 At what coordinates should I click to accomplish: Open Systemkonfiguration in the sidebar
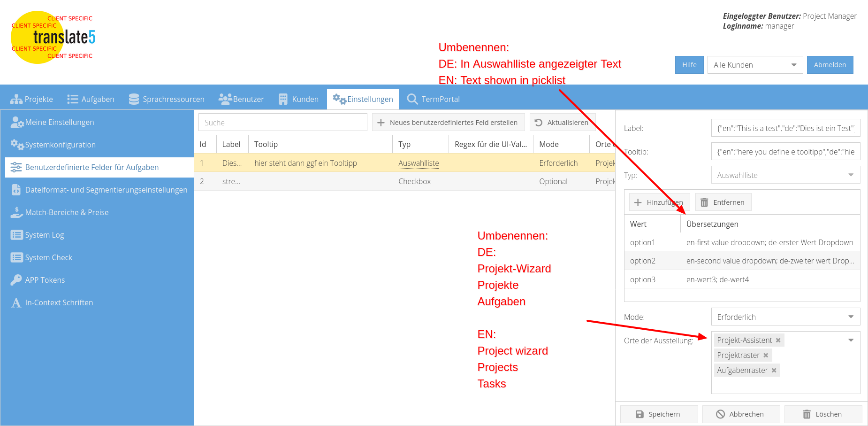(x=60, y=145)
